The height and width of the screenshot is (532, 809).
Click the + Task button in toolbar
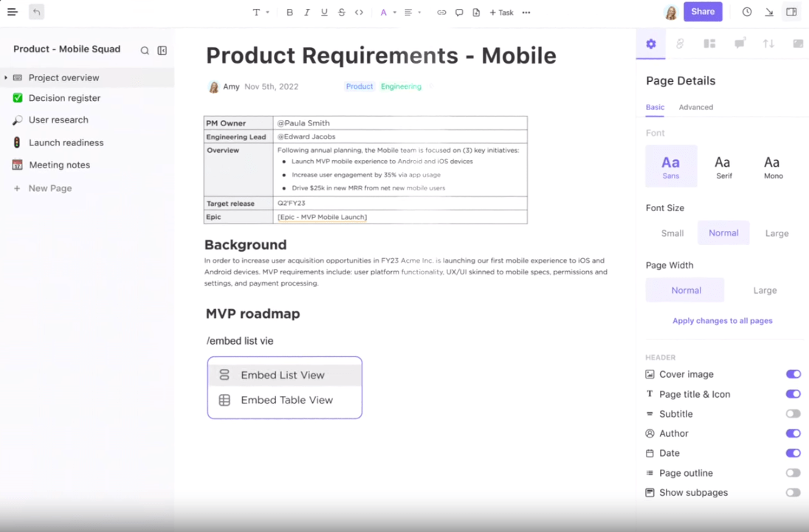(x=501, y=13)
